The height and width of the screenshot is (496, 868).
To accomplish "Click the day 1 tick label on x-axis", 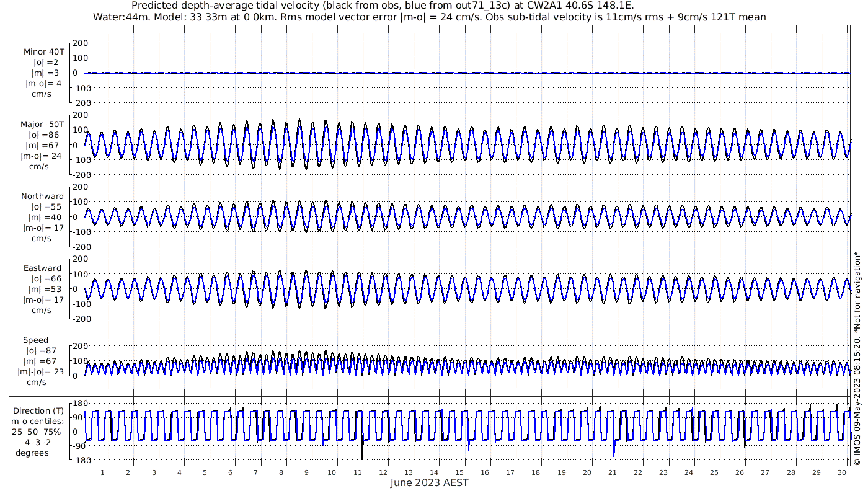I will click(102, 472).
